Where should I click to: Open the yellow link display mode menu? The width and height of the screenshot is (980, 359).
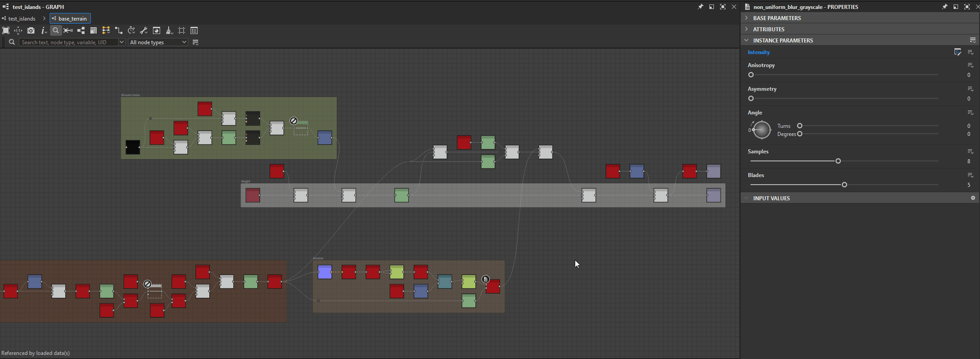point(106,30)
